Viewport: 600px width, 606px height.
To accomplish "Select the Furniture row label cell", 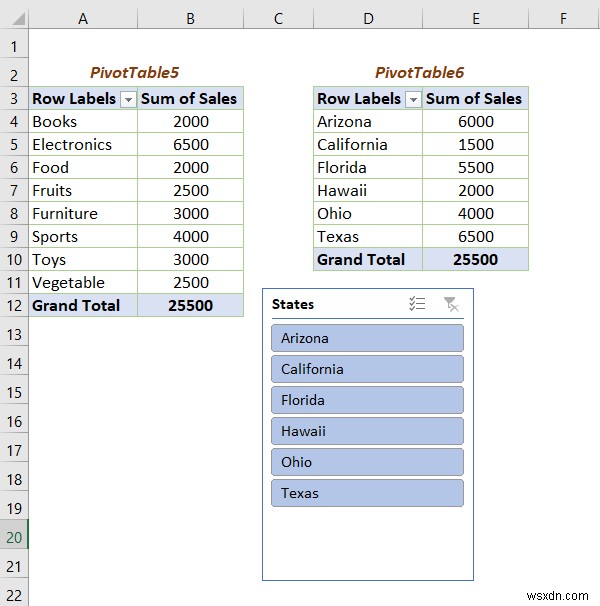I will [x=83, y=213].
